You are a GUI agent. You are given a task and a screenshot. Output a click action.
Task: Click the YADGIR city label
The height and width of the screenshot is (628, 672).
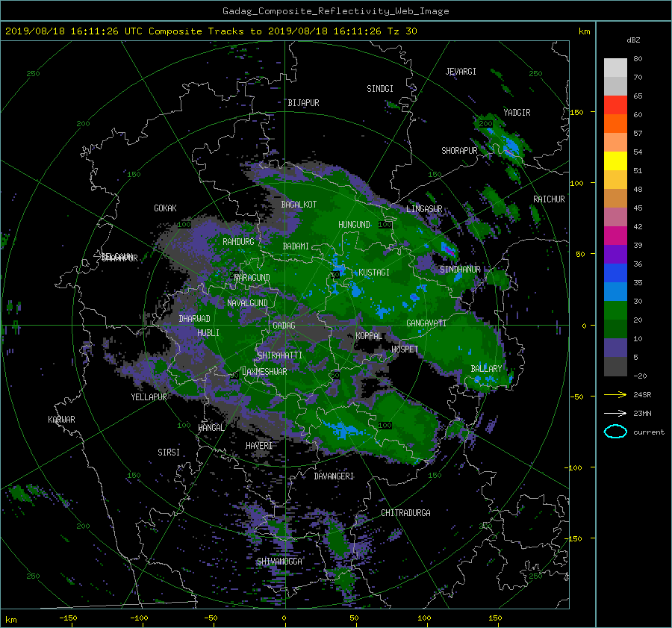(x=517, y=113)
